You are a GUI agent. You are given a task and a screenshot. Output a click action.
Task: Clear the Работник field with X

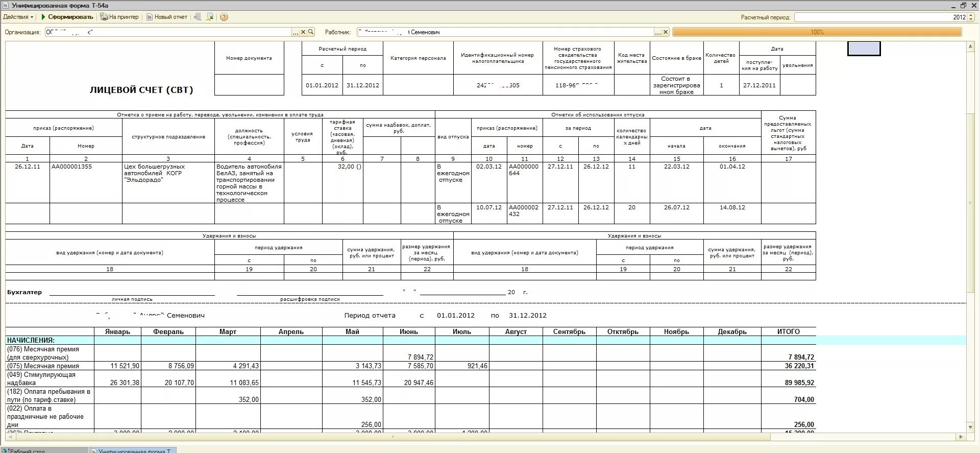click(665, 32)
